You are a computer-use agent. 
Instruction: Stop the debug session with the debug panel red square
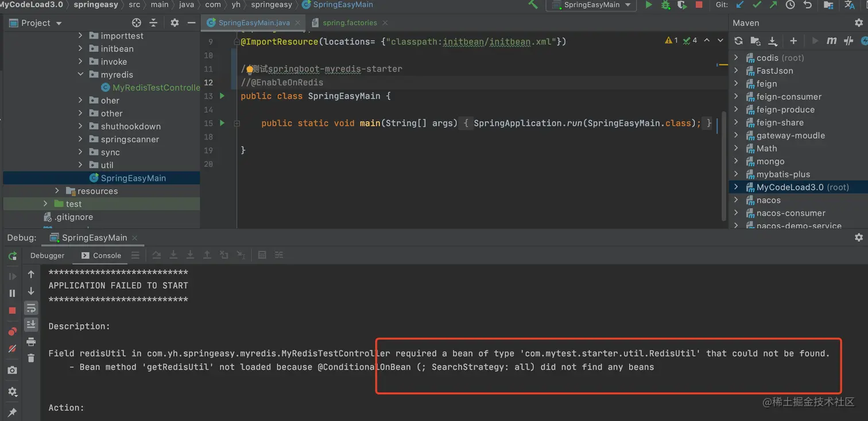tap(12, 310)
